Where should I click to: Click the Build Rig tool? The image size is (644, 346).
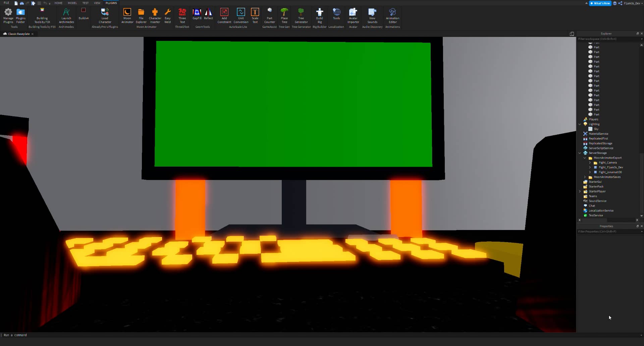(x=319, y=16)
